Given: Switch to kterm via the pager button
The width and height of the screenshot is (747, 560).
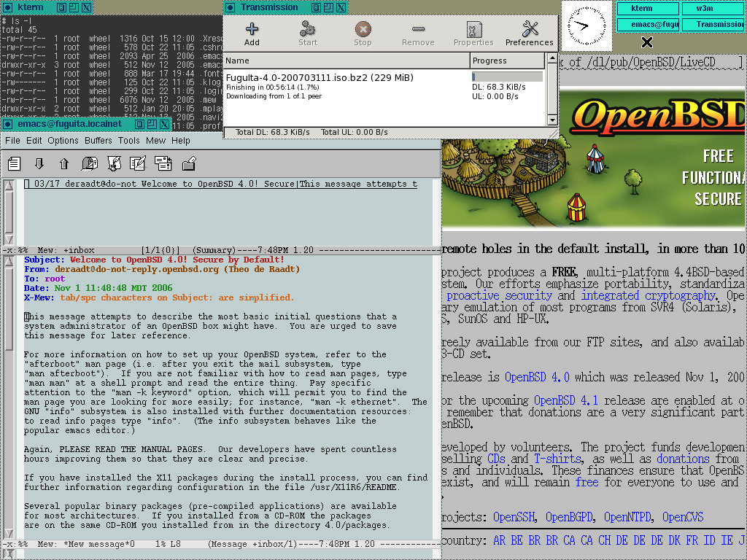Looking at the screenshot, I should [648, 9].
